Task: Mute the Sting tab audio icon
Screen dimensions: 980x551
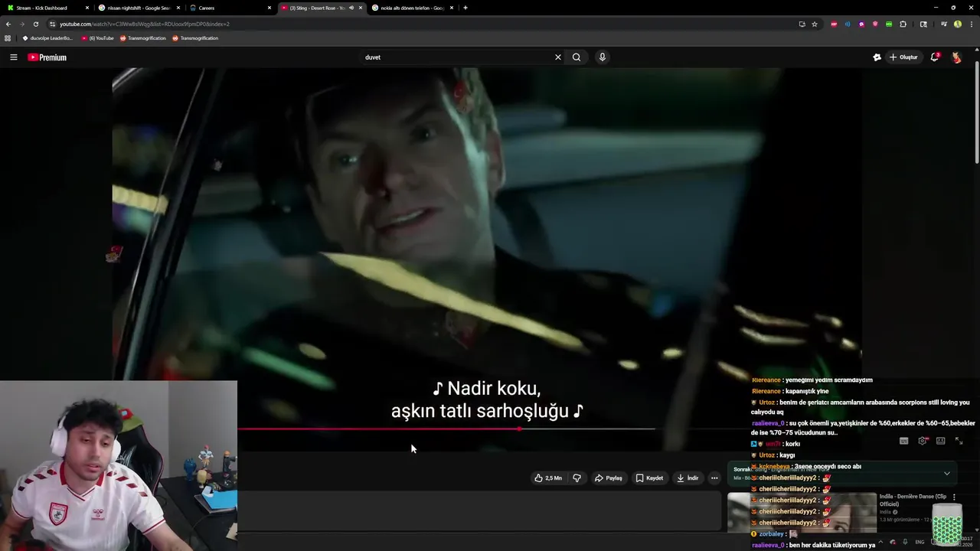Action: click(x=351, y=8)
